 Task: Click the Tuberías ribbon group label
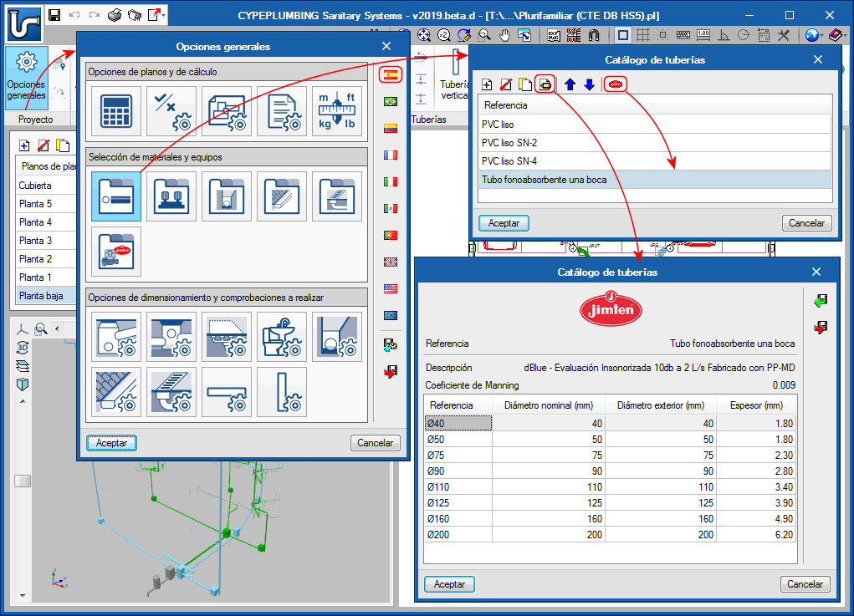[x=428, y=120]
